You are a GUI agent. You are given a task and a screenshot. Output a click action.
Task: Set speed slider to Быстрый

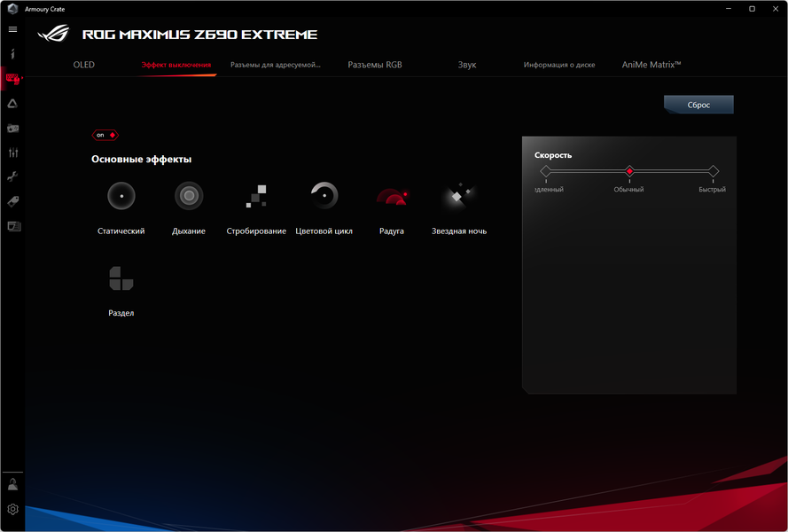[714, 171]
